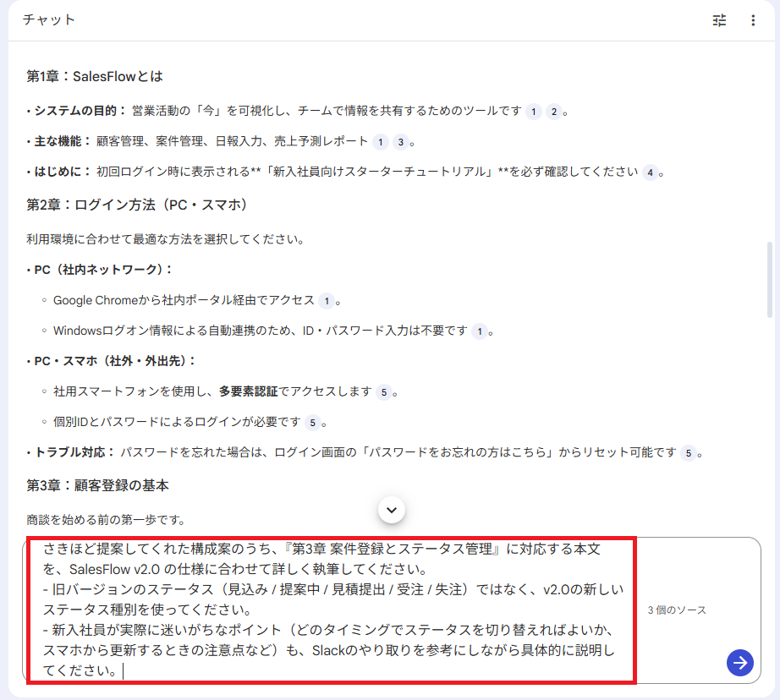Click heading '第1章：SalesFlowとは'

tap(95, 76)
